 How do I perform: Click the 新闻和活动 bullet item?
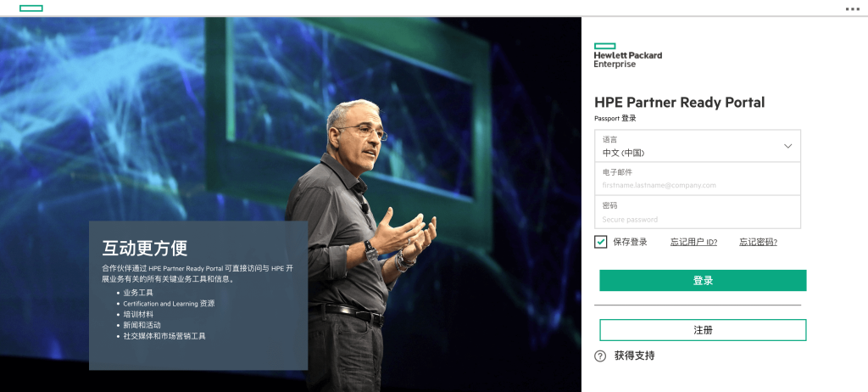click(142, 325)
